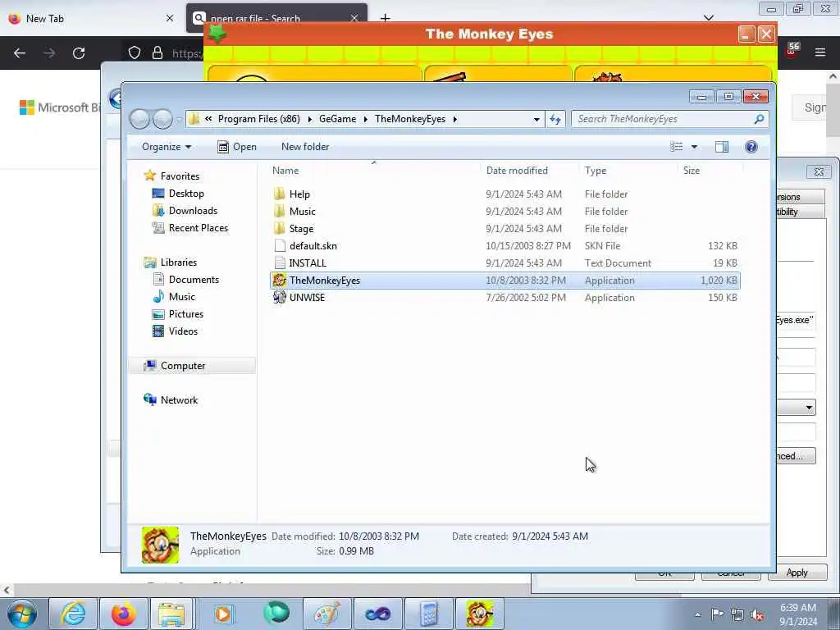The image size is (840, 630).
Task: Go to Downloads in navigation pane
Action: pos(193,211)
